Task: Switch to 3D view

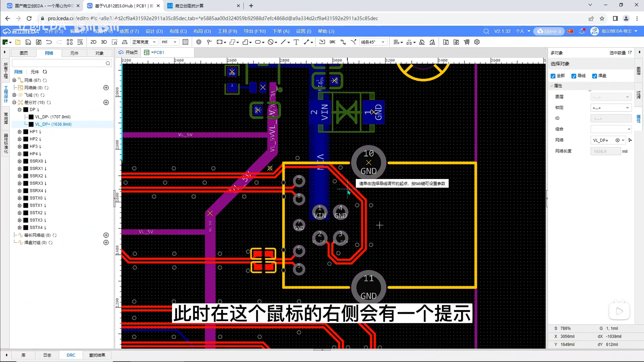Action: point(104,42)
